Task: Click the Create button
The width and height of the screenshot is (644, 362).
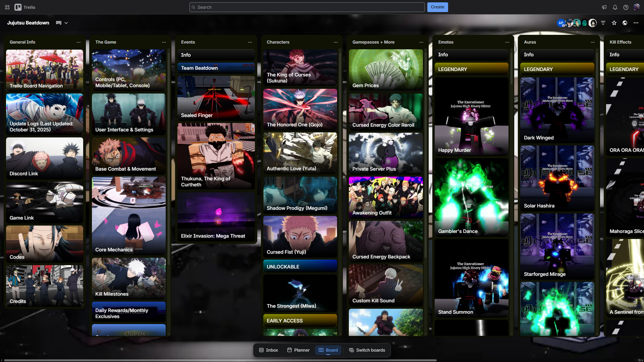Action: [437, 7]
